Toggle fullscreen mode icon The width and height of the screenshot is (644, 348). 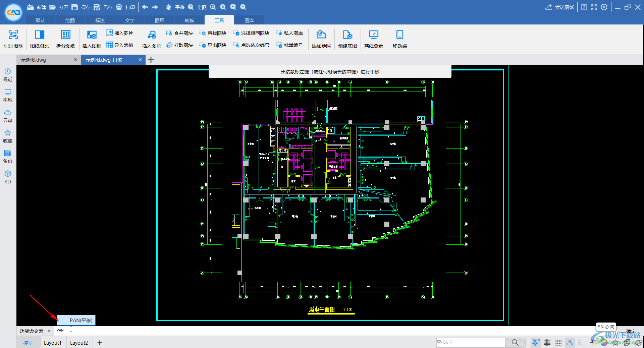click(x=594, y=7)
